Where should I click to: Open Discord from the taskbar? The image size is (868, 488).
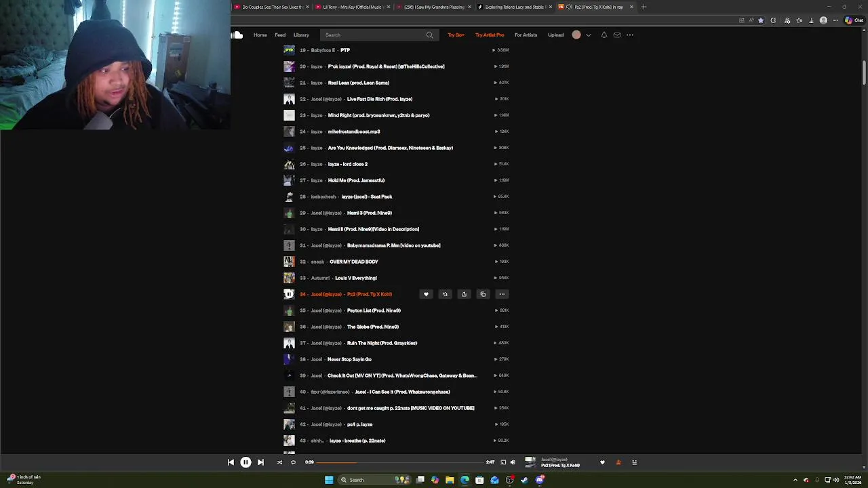pos(540,480)
